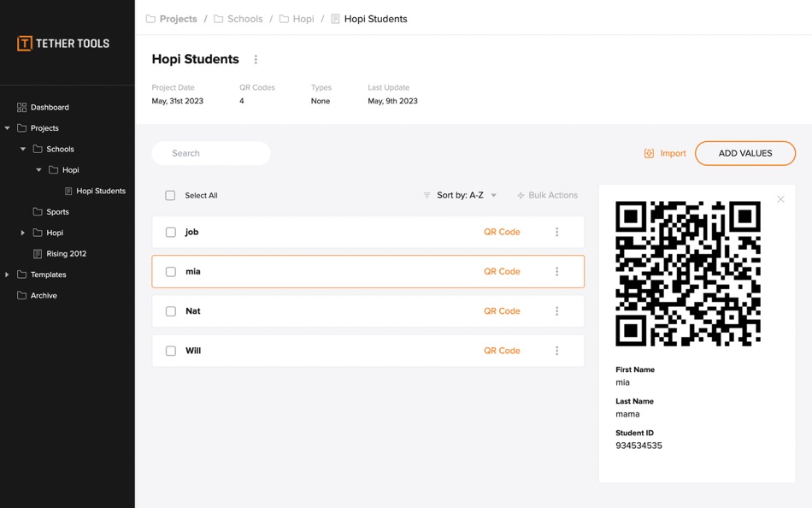Open the three-dot menu for Nat row

[x=556, y=311]
